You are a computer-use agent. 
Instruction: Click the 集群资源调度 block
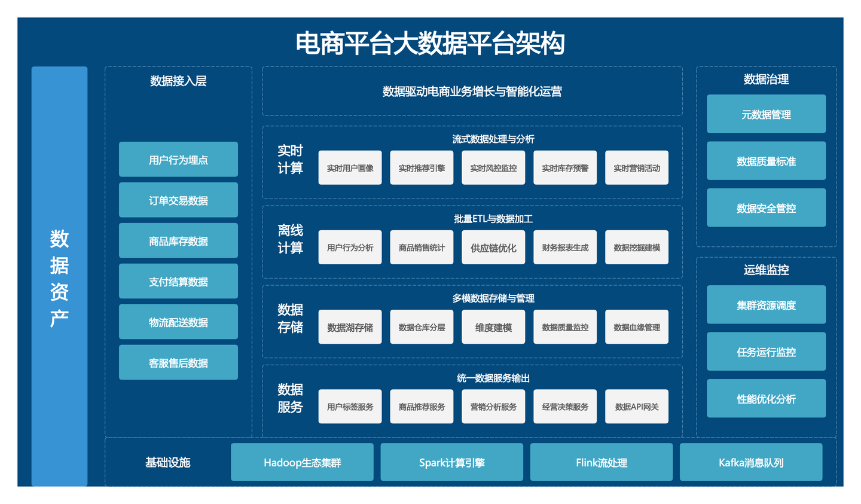click(x=766, y=305)
